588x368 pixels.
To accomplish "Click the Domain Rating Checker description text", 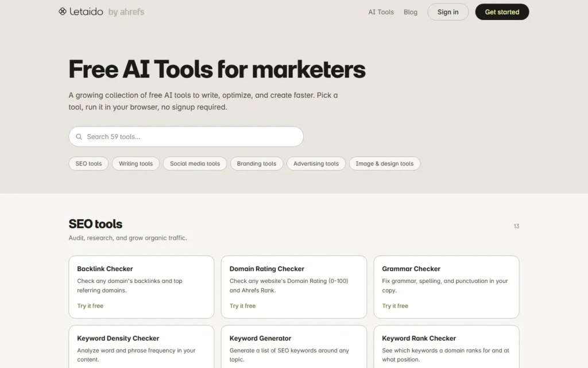I will pos(289,286).
